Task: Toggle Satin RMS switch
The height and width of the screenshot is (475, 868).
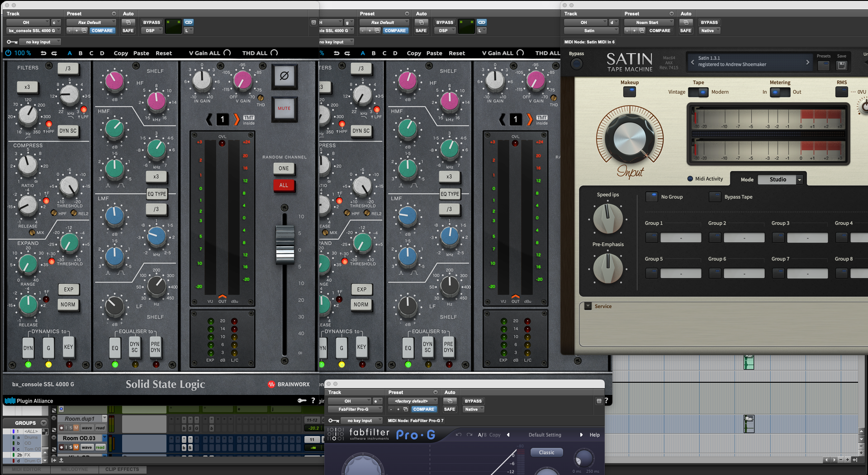Action: point(841,92)
